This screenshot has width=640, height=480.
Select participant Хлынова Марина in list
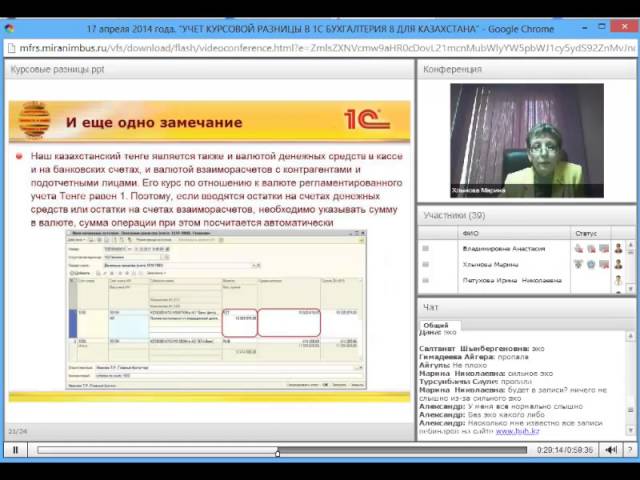pyautogui.click(x=490, y=264)
